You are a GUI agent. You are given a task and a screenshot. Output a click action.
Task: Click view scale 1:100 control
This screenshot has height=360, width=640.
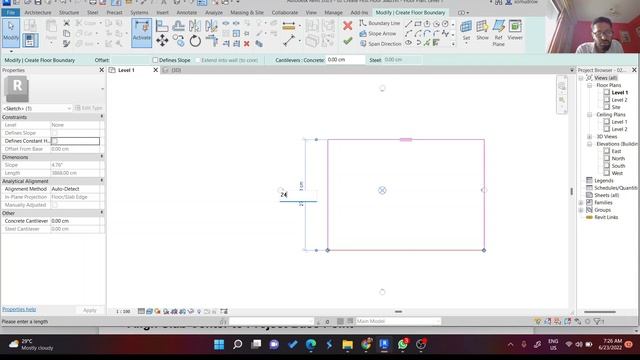tap(123, 311)
